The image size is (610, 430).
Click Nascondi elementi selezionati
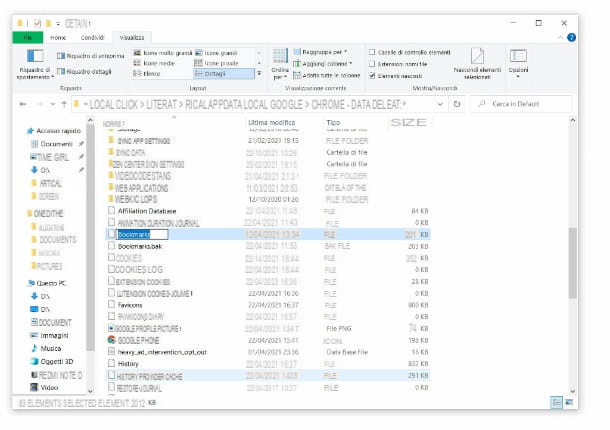(x=477, y=63)
